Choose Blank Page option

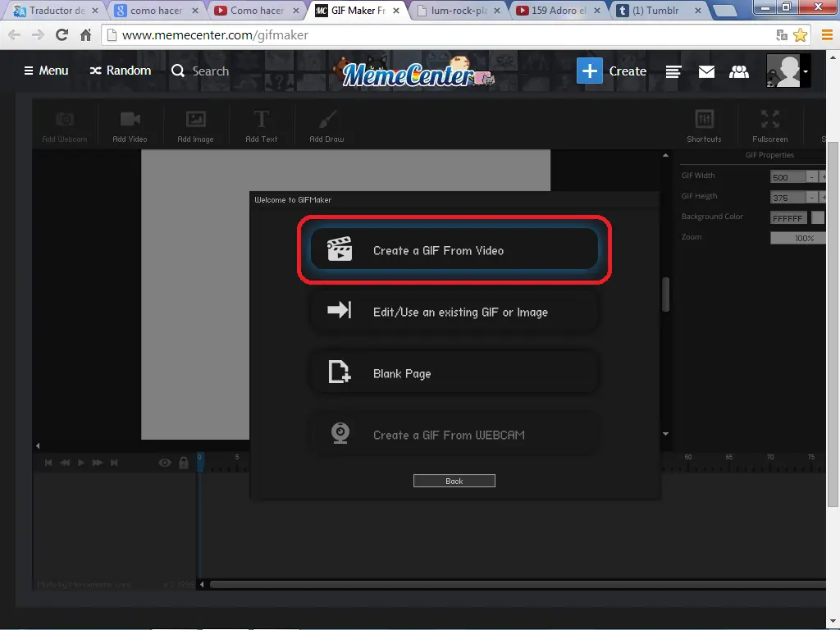click(454, 373)
